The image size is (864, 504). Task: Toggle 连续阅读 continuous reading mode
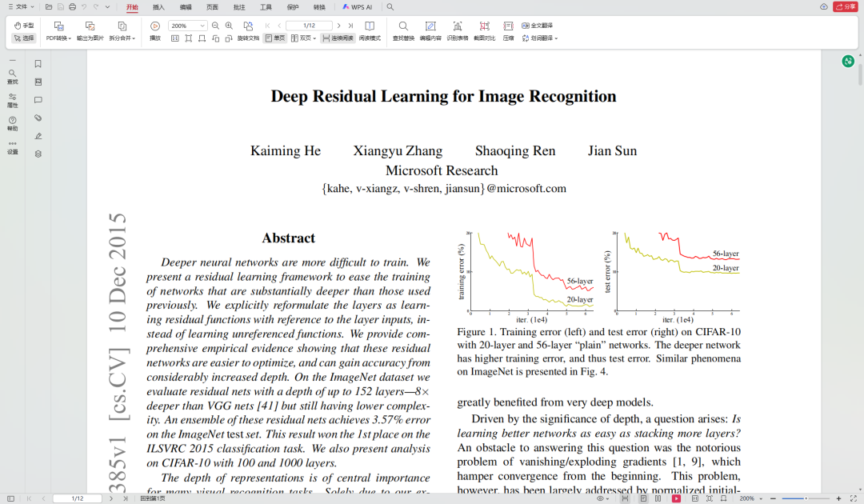pos(338,38)
